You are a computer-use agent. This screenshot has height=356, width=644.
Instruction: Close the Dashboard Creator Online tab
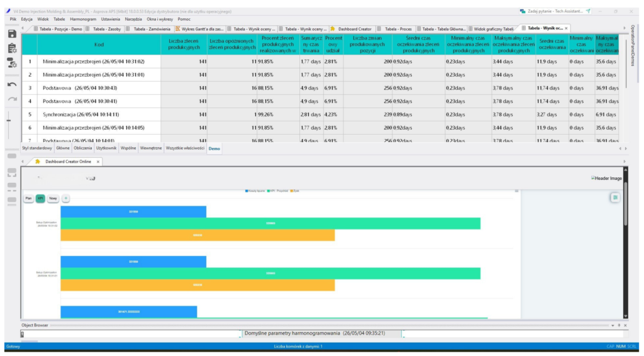click(x=97, y=162)
